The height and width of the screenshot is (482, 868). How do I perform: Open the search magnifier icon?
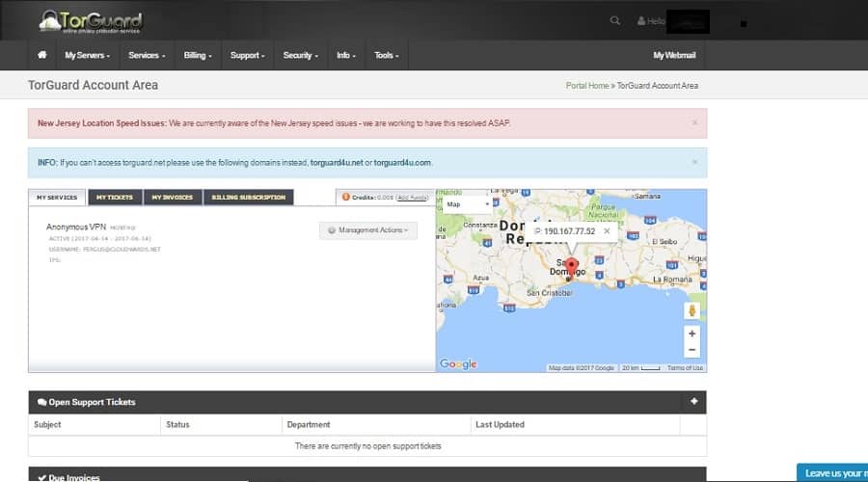(614, 21)
